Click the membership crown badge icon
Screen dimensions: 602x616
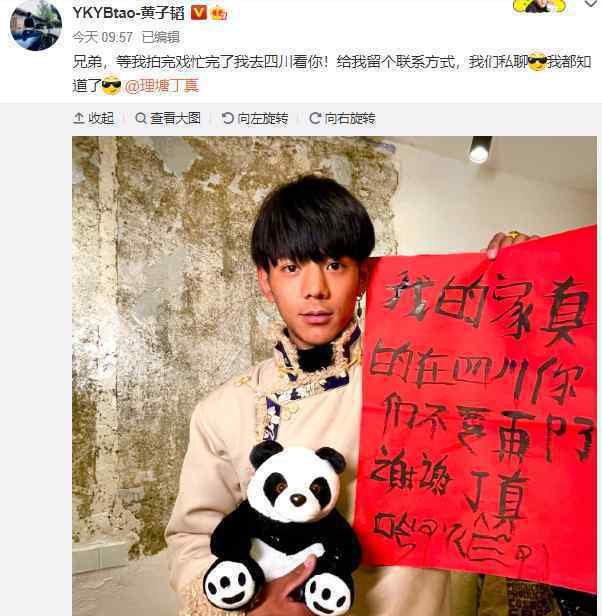[x=219, y=14]
